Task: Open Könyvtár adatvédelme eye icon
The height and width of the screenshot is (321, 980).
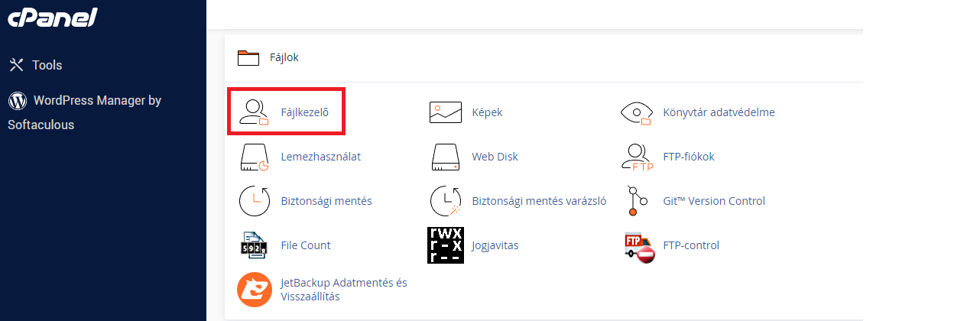Action: 636,112
